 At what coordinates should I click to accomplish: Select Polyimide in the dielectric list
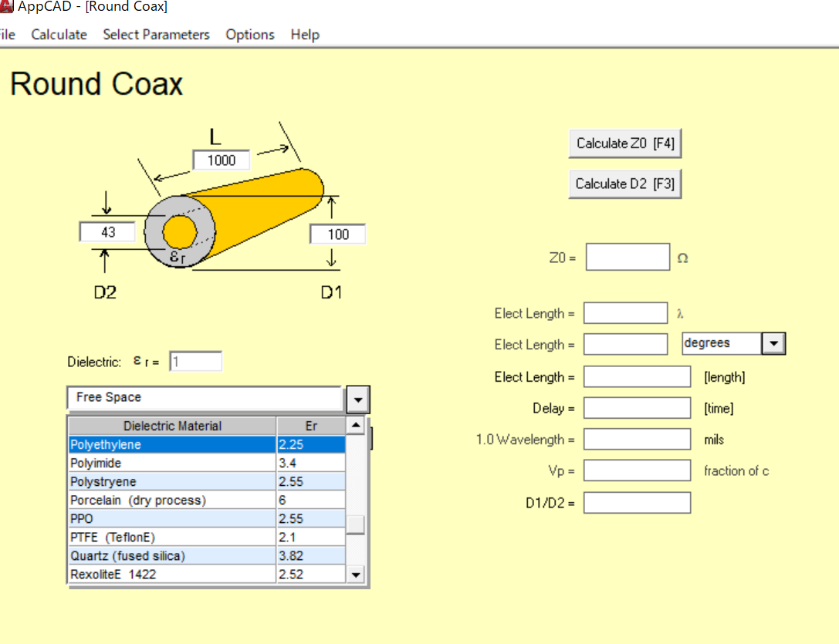pyautogui.click(x=207, y=464)
